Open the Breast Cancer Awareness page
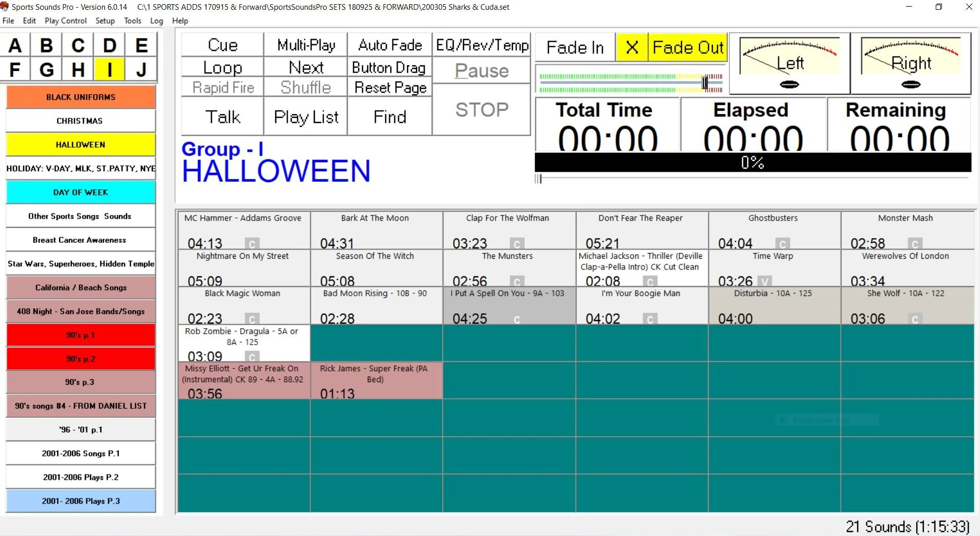Image resolution: width=980 pixels, height=536 pixels. click(x=81, y=240)
